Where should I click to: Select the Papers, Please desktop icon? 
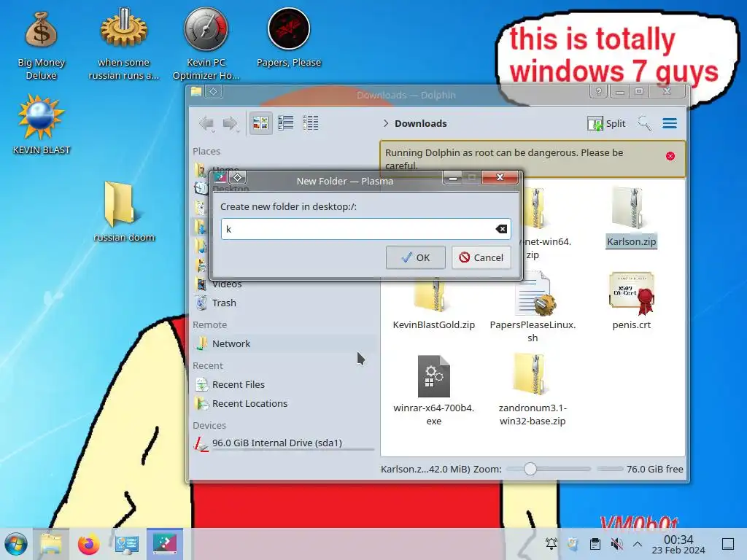289,38
